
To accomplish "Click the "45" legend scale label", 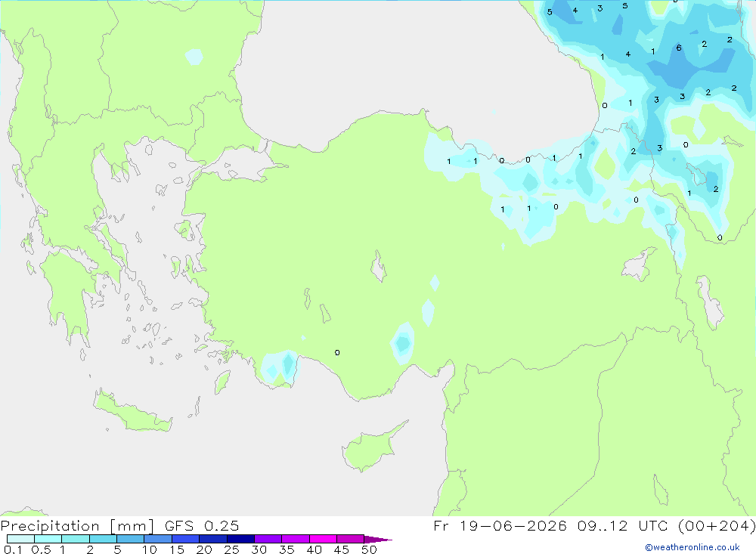I will coord(342,549).
